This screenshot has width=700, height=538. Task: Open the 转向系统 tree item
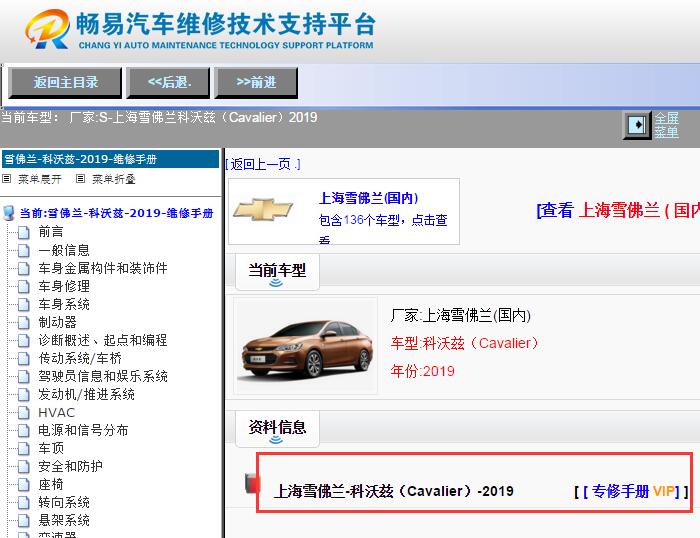pos(64,503)
